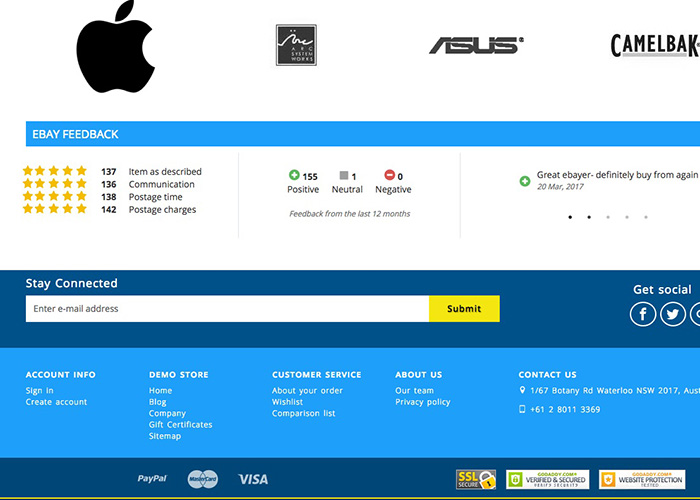Click 'Feedback from the last 12 months' text
This screenshot has height=500, width=700.
tap(350, 214)
